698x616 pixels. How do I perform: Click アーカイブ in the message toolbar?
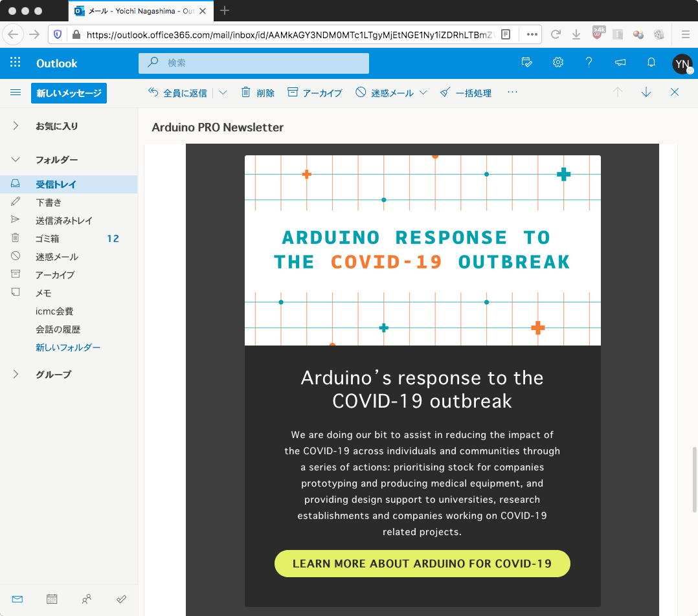pyautogui.click(x=315, y=93)
